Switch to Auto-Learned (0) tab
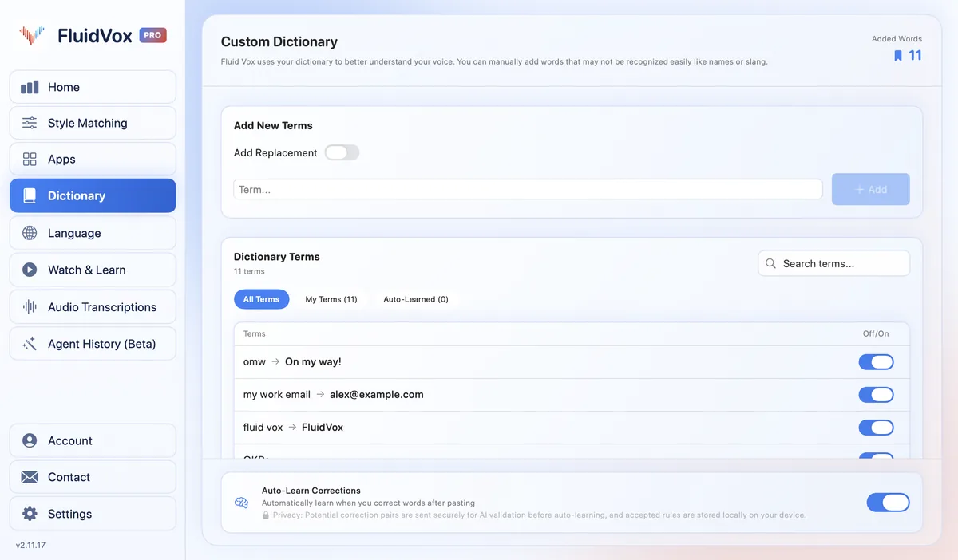Screen dimensions: 958x560 coord(416,299)
